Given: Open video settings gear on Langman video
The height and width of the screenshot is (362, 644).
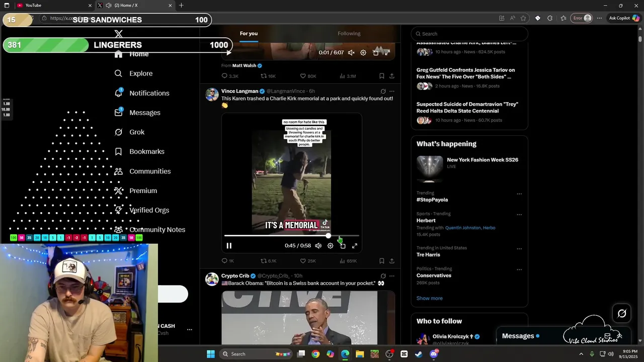Looking at the screenshot, I should pos(330,246).
